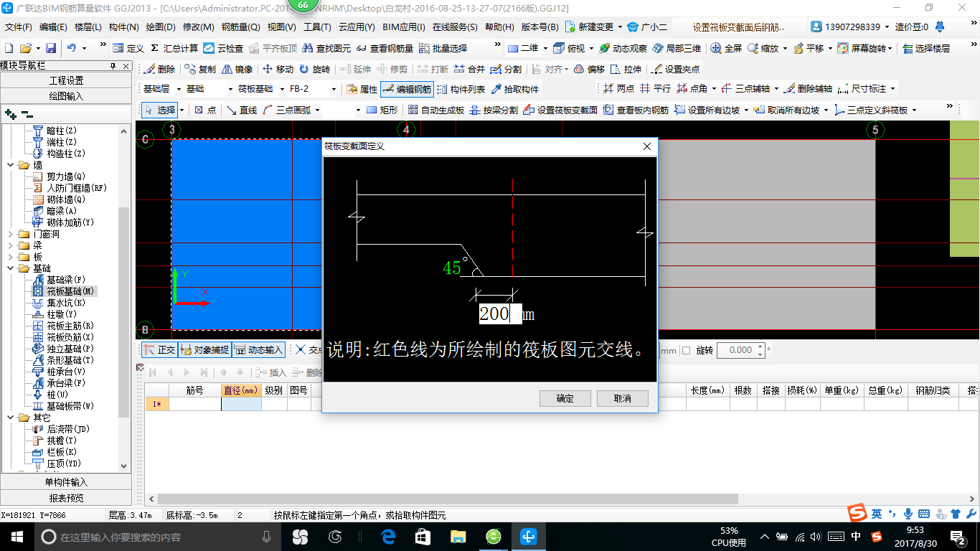Click the 200 mm width input field
This screenshot has height=551, width=980.
click(500, 314)
